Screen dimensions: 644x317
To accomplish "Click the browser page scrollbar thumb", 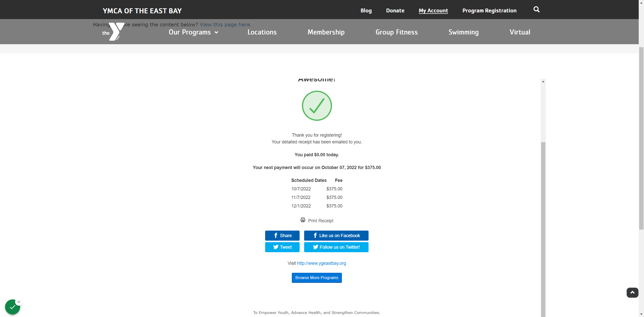I will [641, 138].
